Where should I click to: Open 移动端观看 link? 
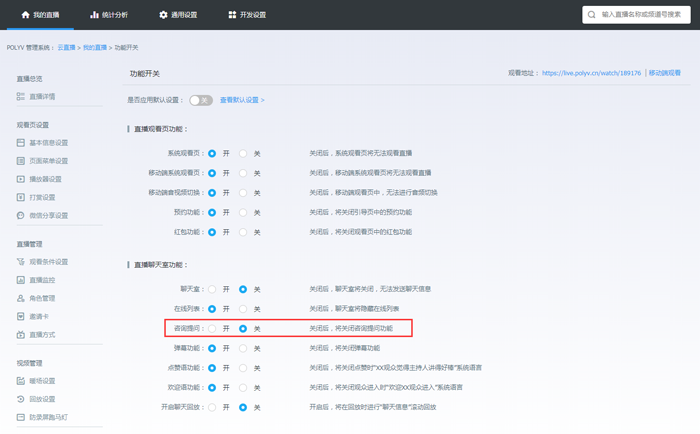tap(664, 73)
